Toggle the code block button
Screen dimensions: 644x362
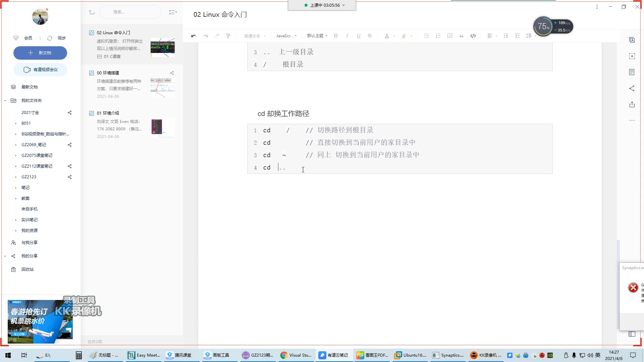pyautogui.click(x=473, y=36)
